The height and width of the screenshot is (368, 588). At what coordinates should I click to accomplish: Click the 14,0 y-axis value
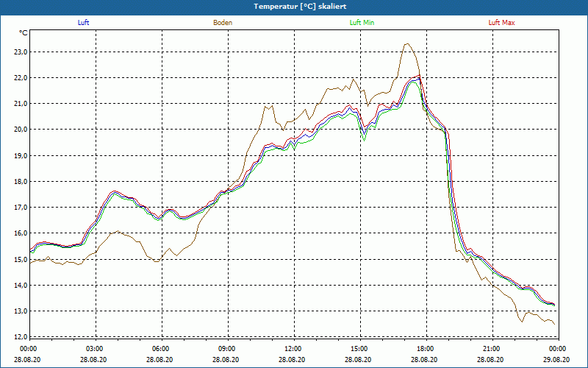pos(21,285)
